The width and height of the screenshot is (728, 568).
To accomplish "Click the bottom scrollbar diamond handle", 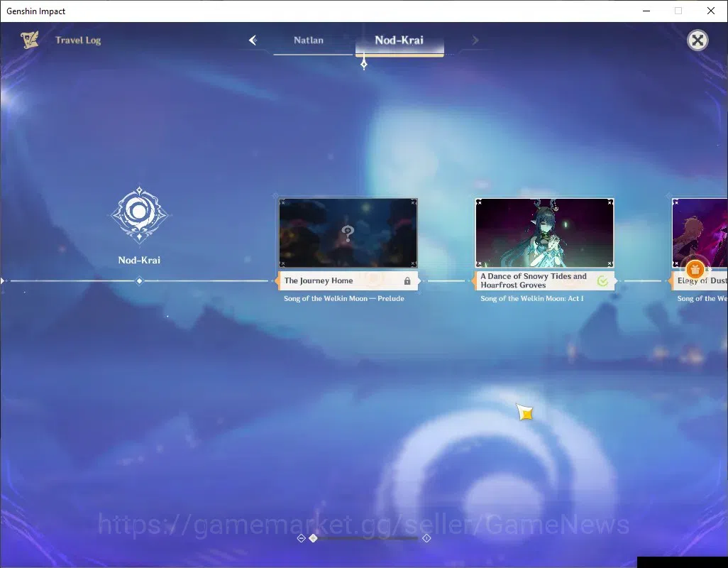I will tap(314, 538).
